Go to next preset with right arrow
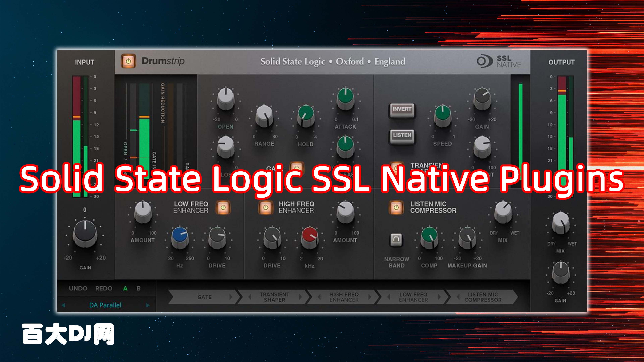 tap(148, 305)
